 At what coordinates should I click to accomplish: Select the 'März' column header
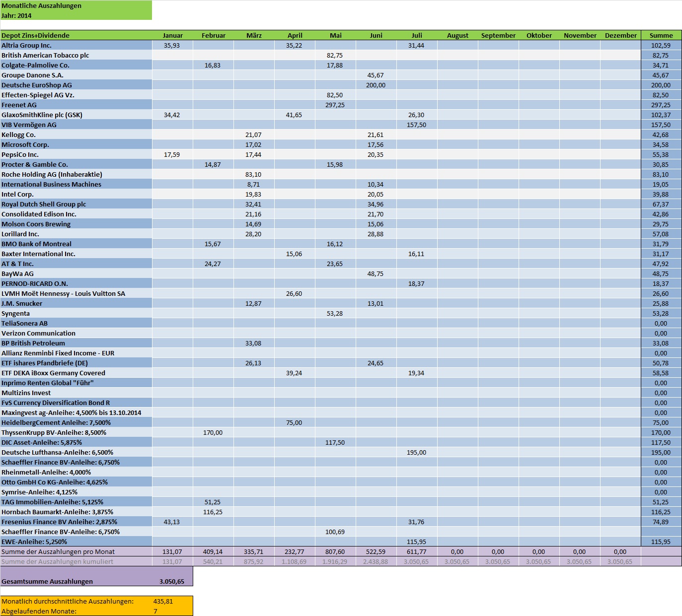254,35
